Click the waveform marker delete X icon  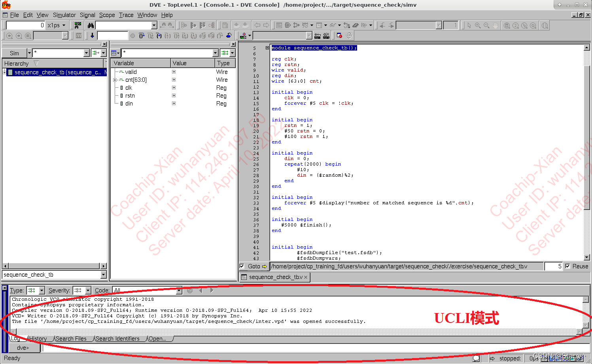pyautogui.click(x=326, y=36)
